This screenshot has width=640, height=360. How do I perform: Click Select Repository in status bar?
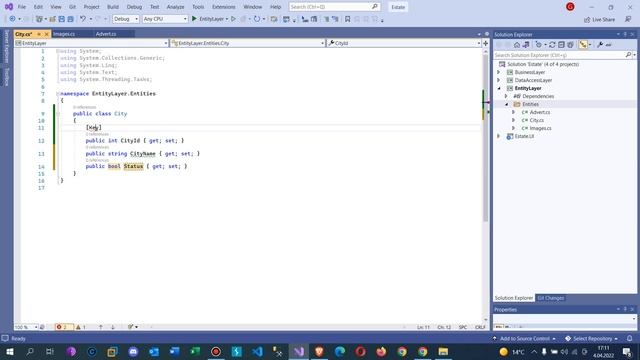592,338
